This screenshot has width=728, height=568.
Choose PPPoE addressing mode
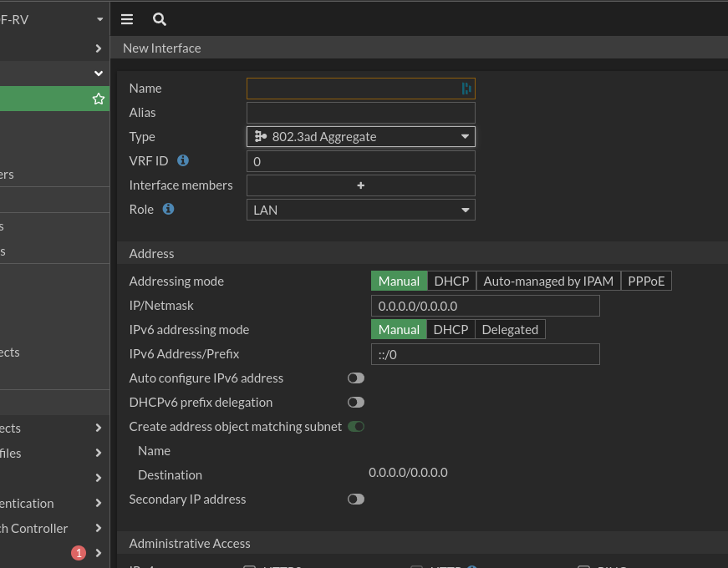646,281
